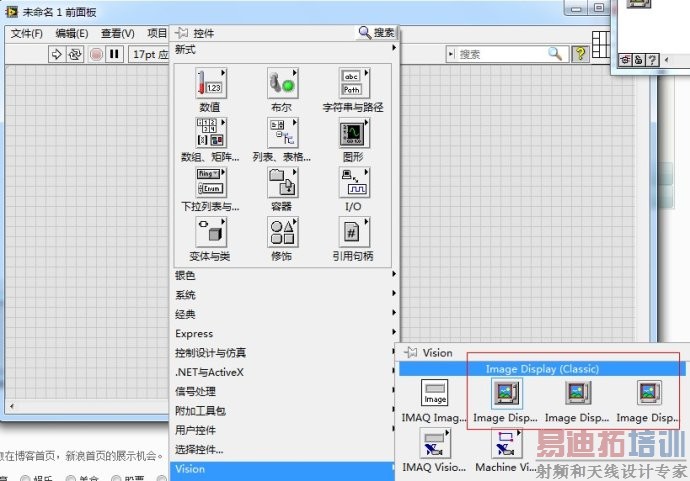Click the connector pane grid icon
This screenshot has height=481, width=690.
601,44
